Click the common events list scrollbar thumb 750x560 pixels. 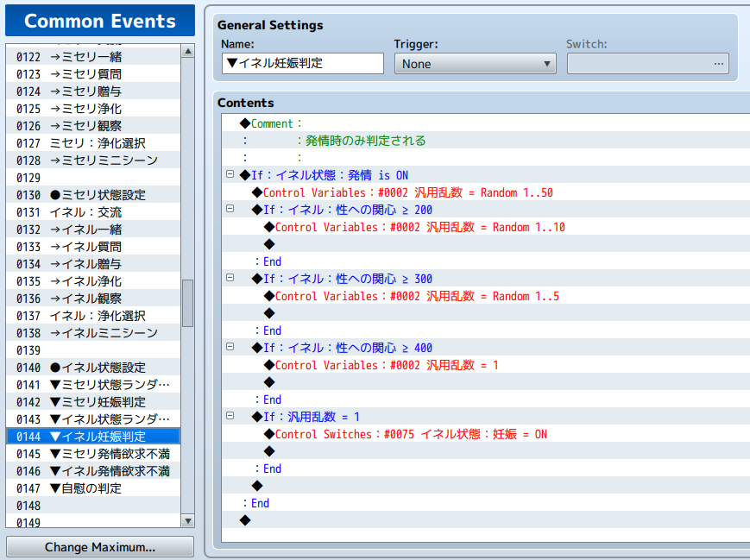click(188, 303)
